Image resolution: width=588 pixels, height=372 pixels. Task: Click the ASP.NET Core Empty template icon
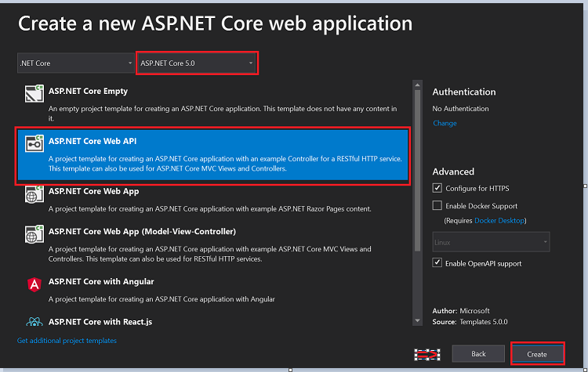coord(34,96)
